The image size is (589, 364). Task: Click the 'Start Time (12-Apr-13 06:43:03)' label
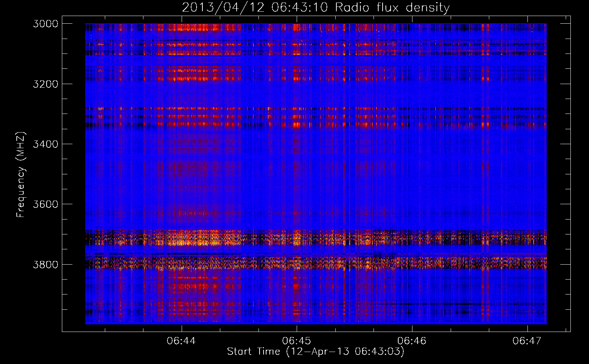316,352
